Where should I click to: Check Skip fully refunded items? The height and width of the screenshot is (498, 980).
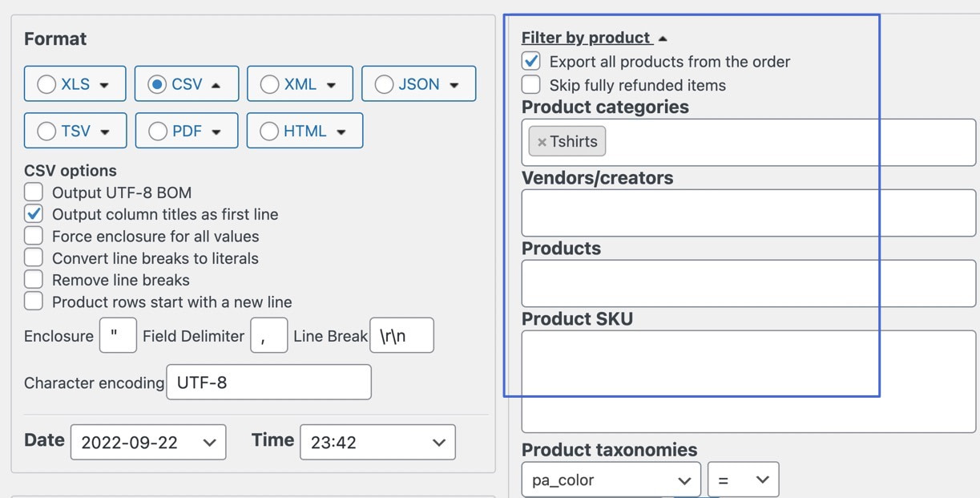click(531, 85)
